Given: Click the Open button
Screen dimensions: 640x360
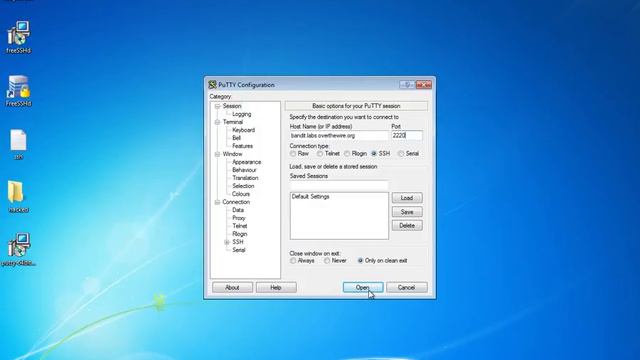Looking at the screenshot, I should coord(363,288).
